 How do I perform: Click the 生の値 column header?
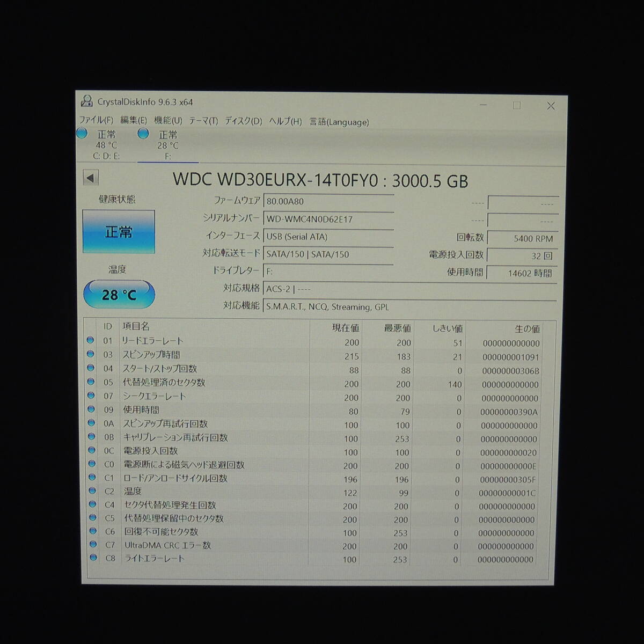(x=527, y=329)
